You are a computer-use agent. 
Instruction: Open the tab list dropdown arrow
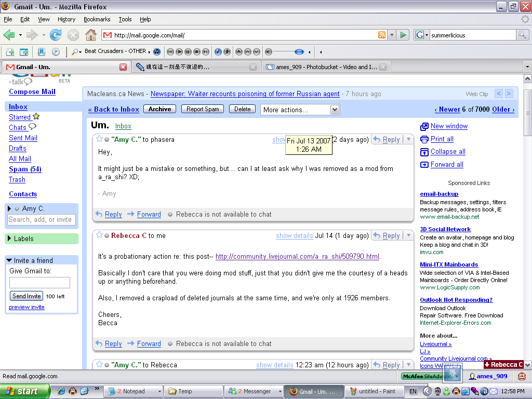pyautogui.click(x=527, y=67)
